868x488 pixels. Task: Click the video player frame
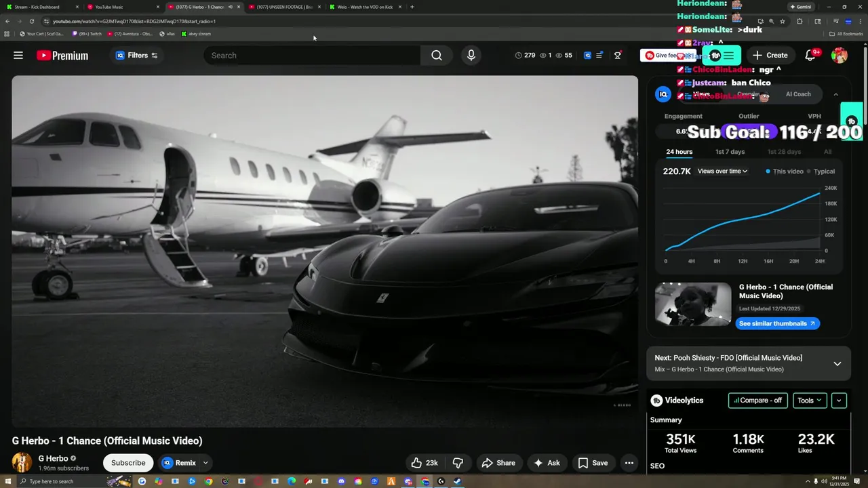325,251
